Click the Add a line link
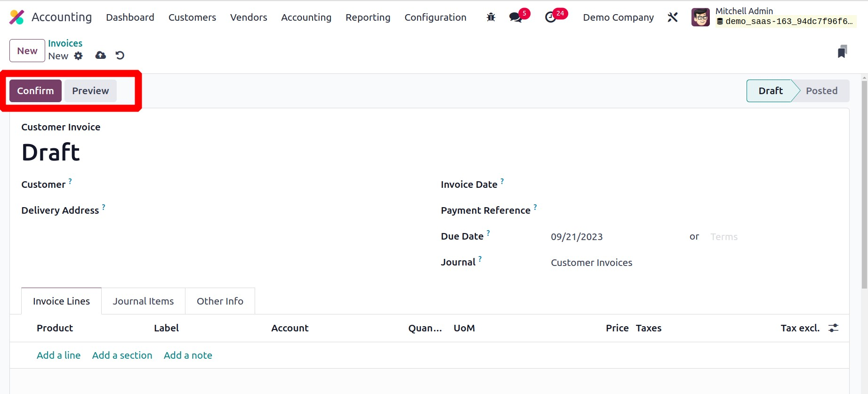 click(58, 355)
